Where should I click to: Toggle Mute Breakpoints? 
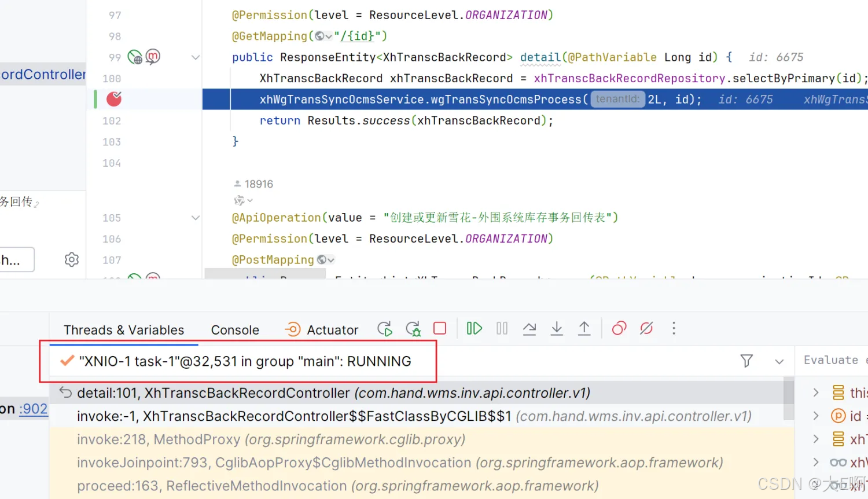click(x=646, y=328)
